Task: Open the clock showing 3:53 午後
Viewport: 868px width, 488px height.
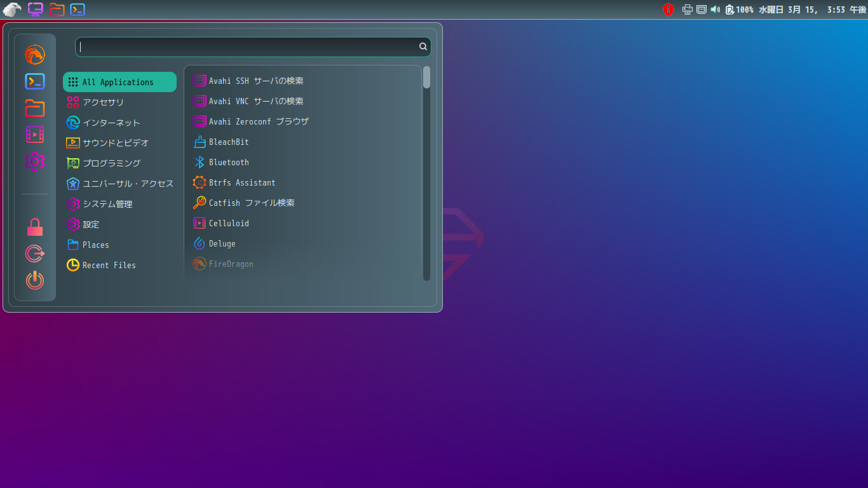Action: [x=812, y=10]
